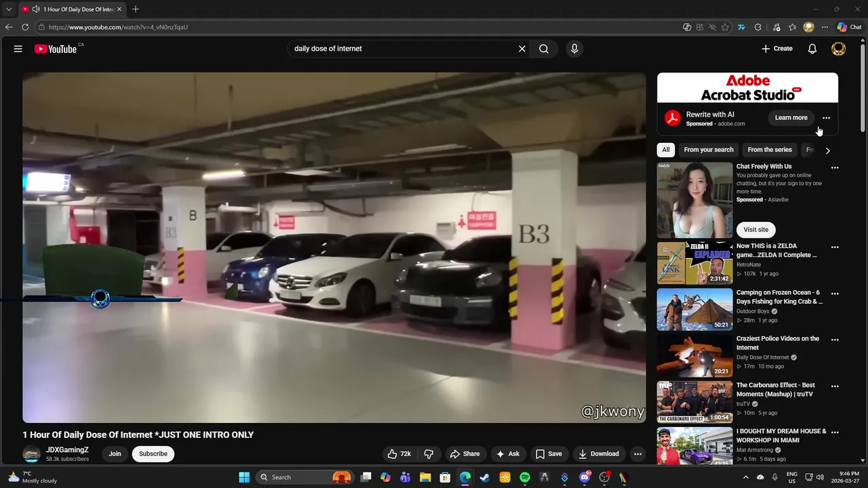Open options for Dream House video
The width and height of the screenshot is (868, 488).
click(x=835, y=432)
